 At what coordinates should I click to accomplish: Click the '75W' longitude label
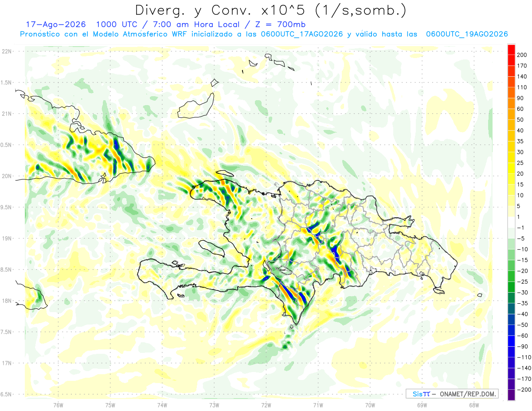click(110, 405)
